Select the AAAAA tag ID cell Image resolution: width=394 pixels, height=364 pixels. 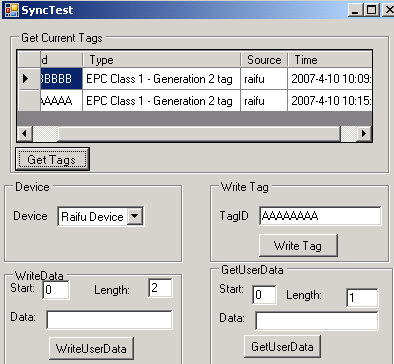pyautogui.click(x=61, y=100)
